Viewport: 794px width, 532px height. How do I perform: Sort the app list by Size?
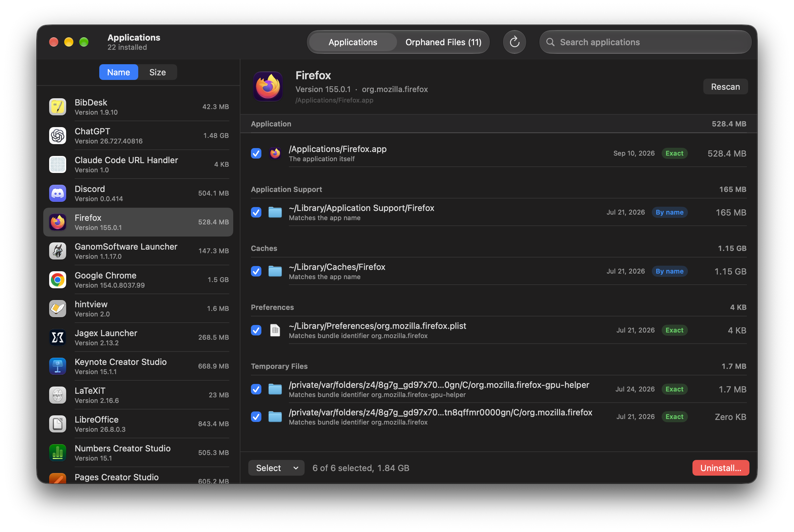[157, 72]
